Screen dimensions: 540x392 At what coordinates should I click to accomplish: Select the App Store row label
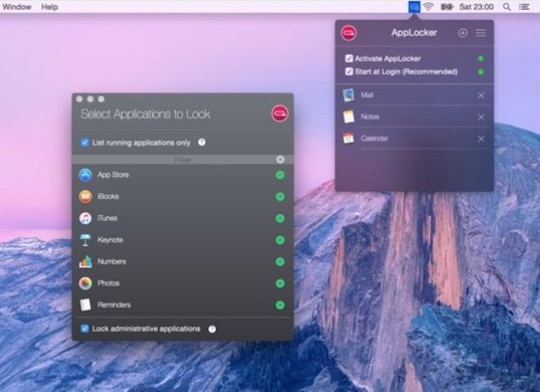(x=113, y=174)
